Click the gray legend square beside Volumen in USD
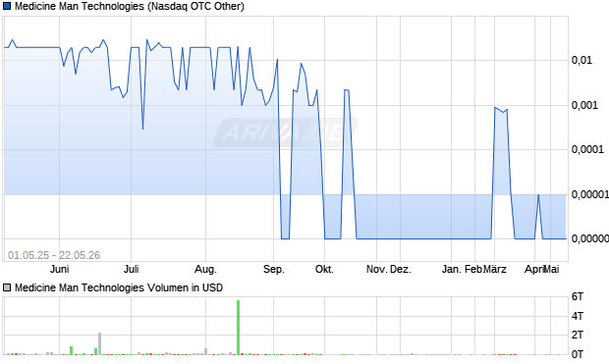This screenshot has width=609, height=364. (x=7, y=287)
